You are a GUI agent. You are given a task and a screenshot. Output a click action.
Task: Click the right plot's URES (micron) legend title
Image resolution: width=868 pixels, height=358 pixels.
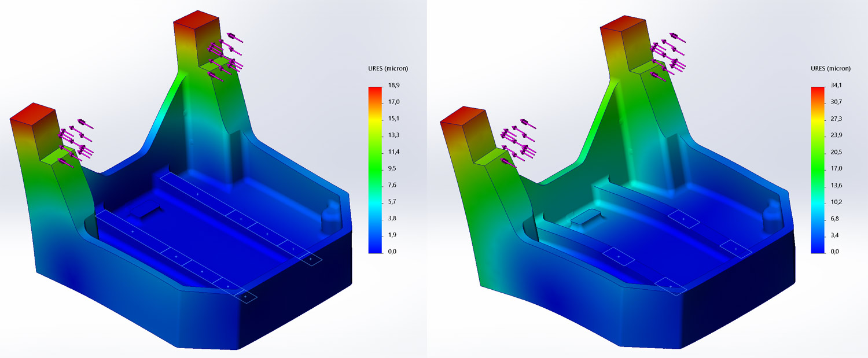(x=831, y=68)
